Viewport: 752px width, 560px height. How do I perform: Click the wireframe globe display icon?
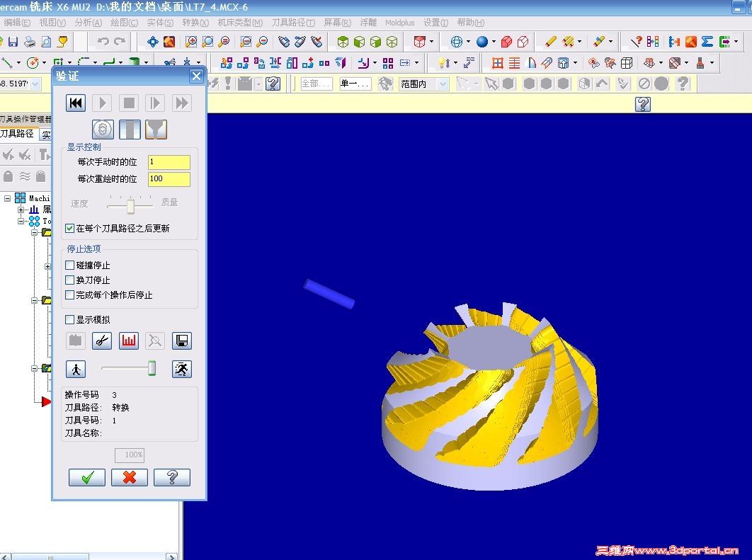[x=456, y=42]
